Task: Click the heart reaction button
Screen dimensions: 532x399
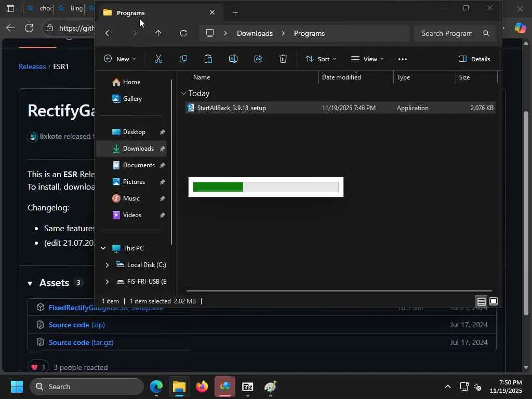Action: click(38, 367)
